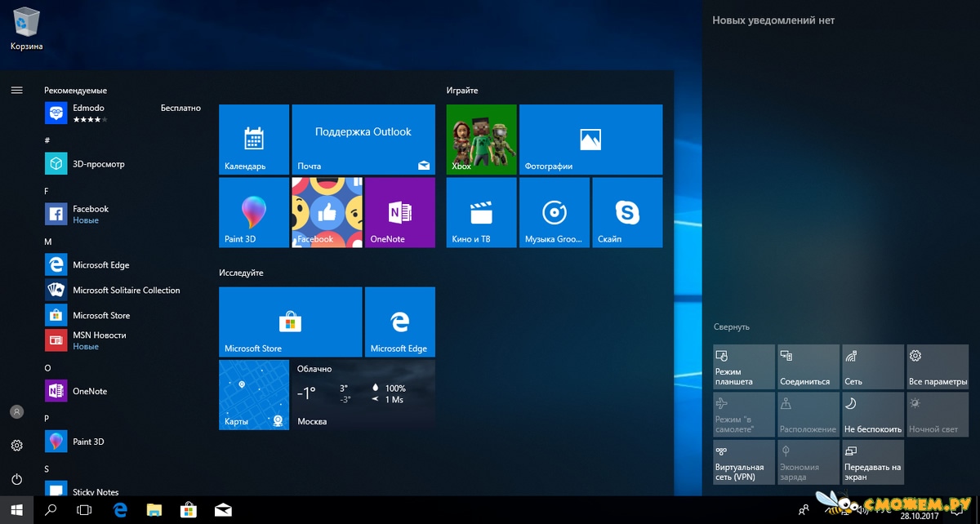Viewport: 980px width, 524px height.
Task: Click the Power button in Start
Action: point(16,479)
